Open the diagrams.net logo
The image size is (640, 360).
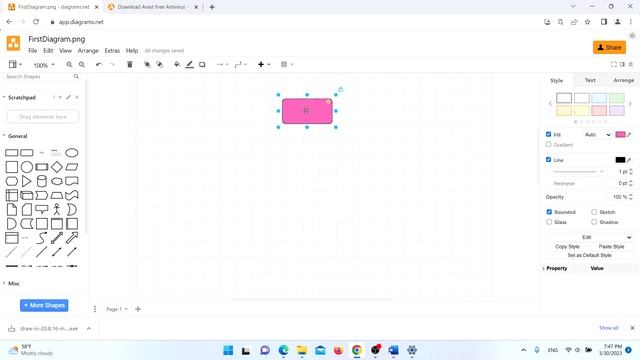pyautogui.click(x=13, y=43)
